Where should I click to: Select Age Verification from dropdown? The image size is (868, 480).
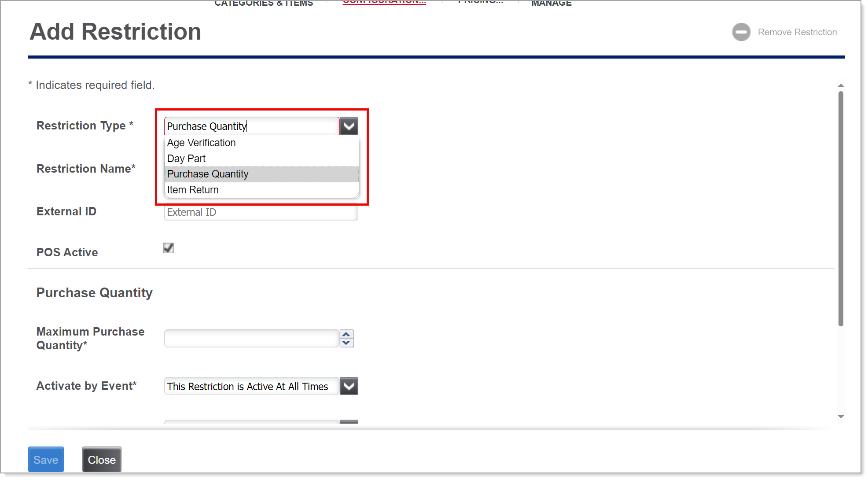(200, 142)
